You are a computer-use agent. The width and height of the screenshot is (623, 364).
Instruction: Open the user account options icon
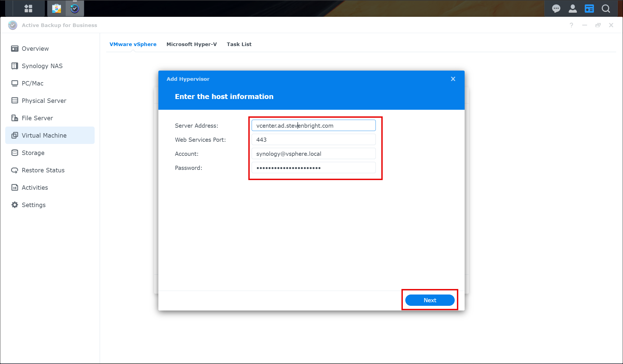[573, 9]
